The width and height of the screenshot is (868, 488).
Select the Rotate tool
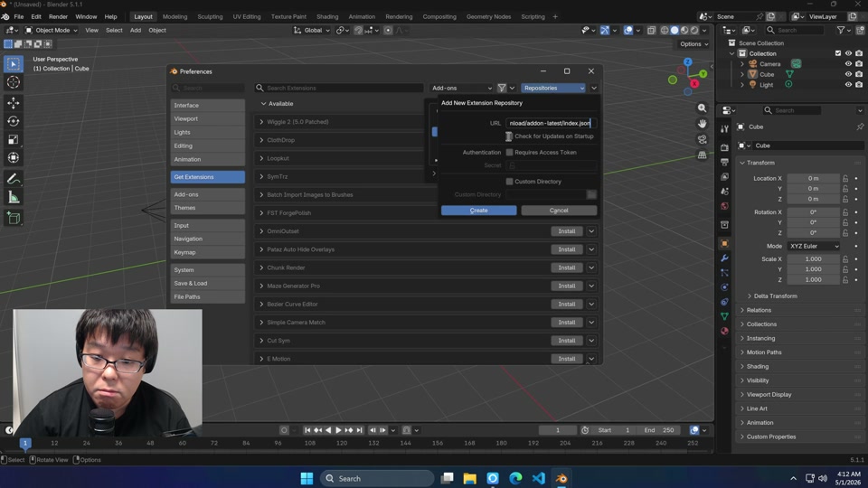click(x=14, y=121)
